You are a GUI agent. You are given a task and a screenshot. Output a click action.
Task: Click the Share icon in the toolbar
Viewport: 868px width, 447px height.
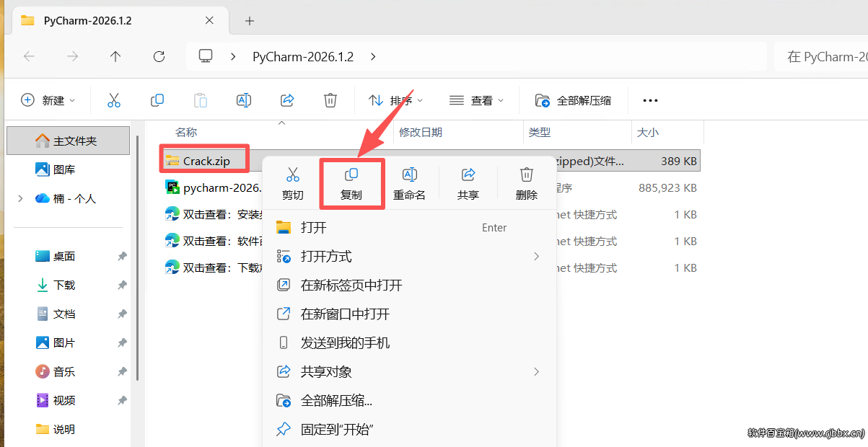(287, 100)
